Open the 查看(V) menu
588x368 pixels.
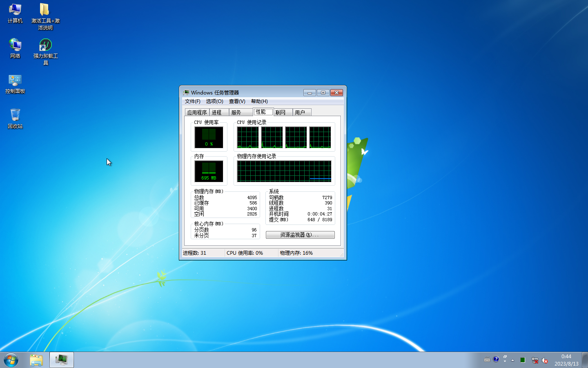click(x=237, y=101)
